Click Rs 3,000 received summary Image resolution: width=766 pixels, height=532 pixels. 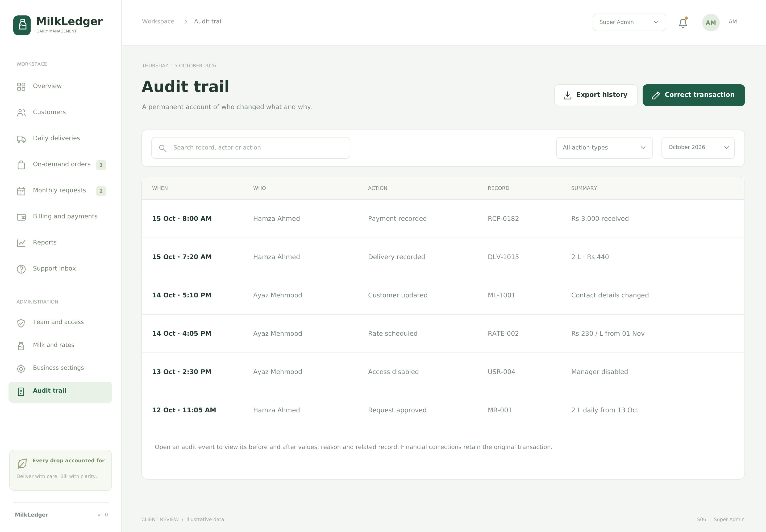pyautogui.click(x=600, y=219)
